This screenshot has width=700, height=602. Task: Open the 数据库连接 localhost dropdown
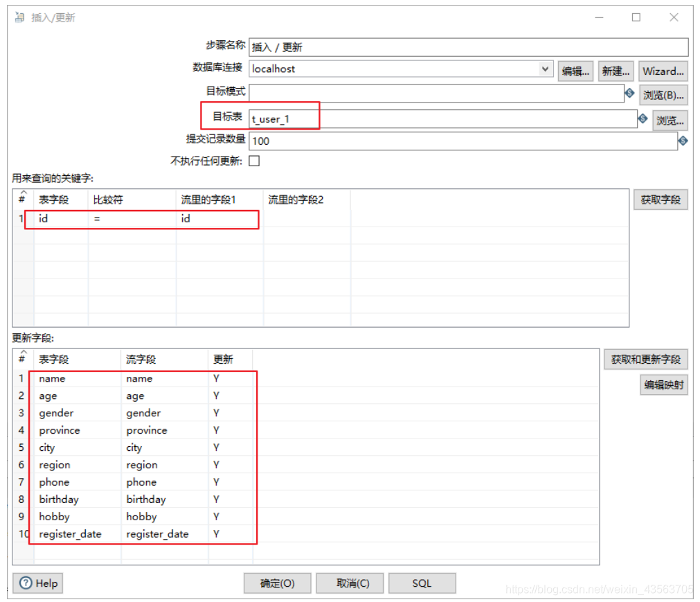pos(545,69)
